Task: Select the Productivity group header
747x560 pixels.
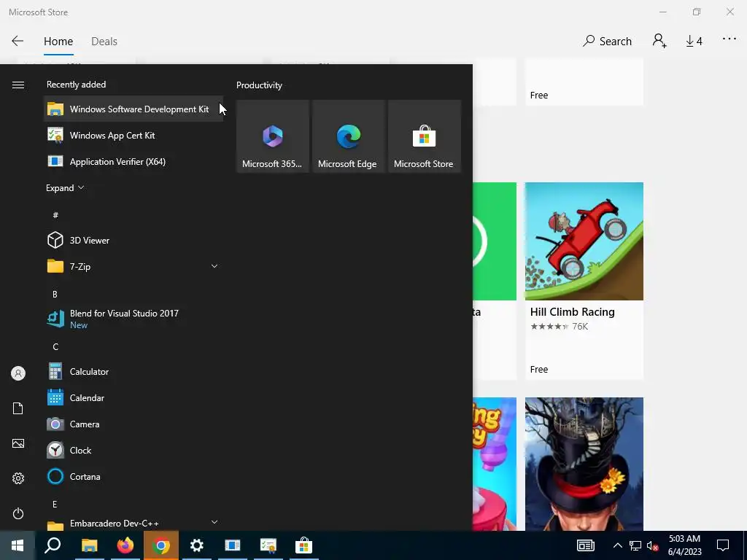Action: [259, 85]
